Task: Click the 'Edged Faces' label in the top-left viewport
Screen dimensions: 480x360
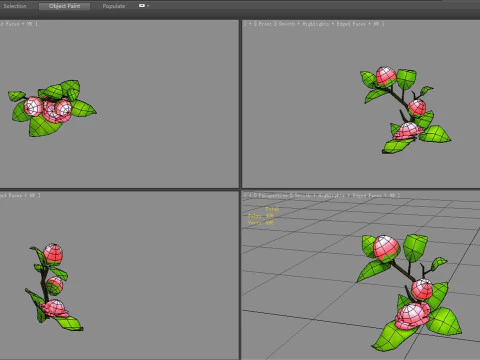Action: 9,24
